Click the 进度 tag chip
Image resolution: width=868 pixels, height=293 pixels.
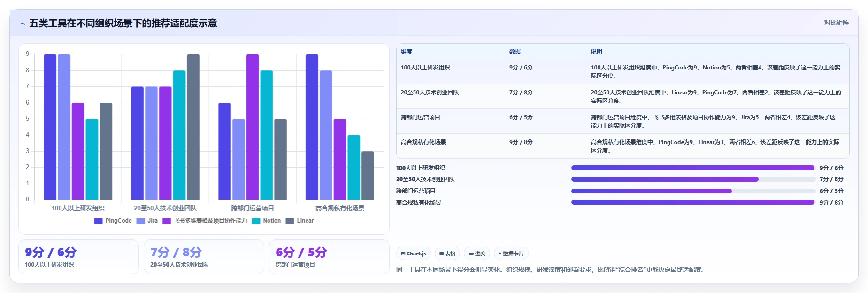[477, 254]
